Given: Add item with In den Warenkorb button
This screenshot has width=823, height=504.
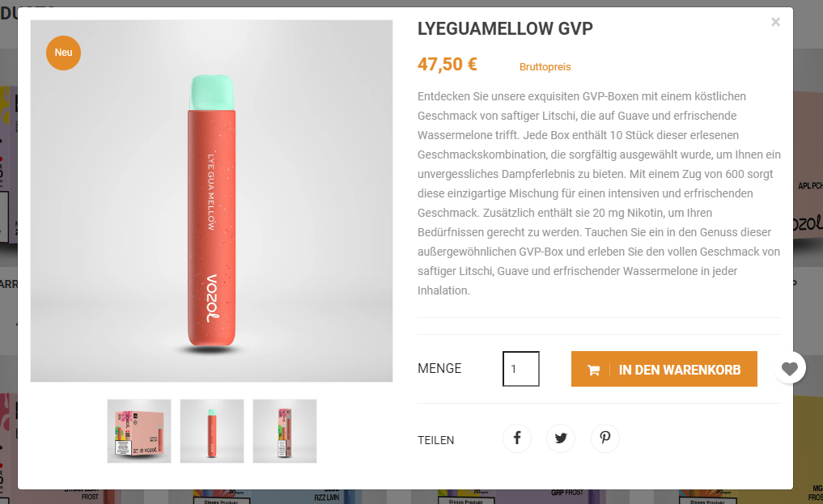Looking at the screenshot, I should (664, 369).
